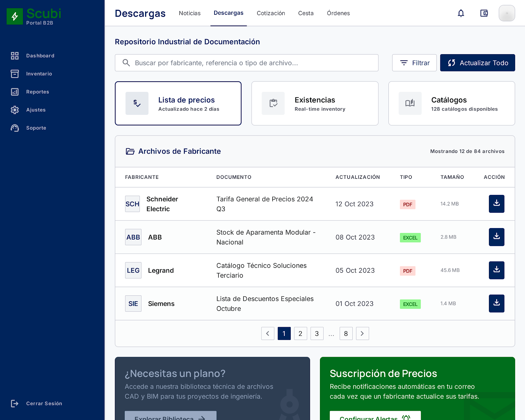Click the LEG manufacturer badge

(x=133, y=270)
